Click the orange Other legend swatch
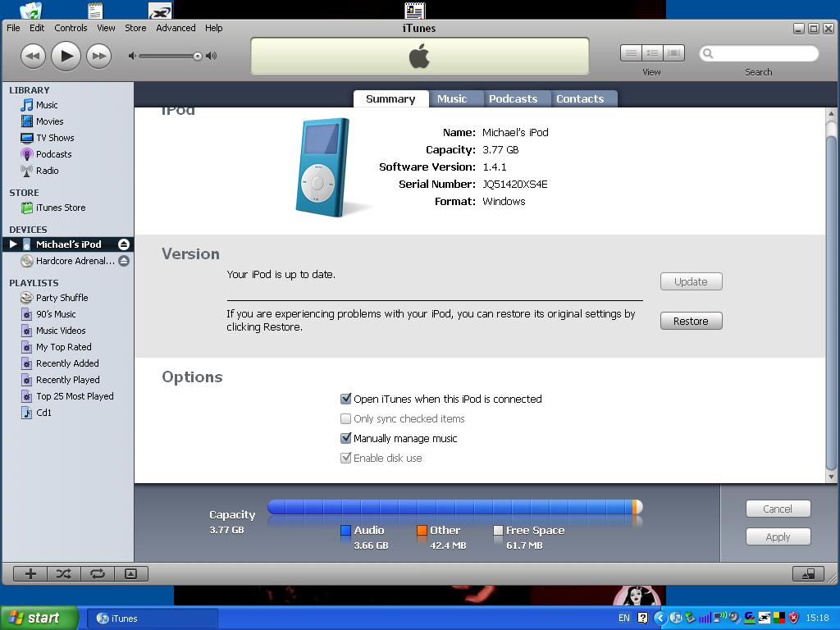This screenshot has height=630, width=840. coord(422,531)
